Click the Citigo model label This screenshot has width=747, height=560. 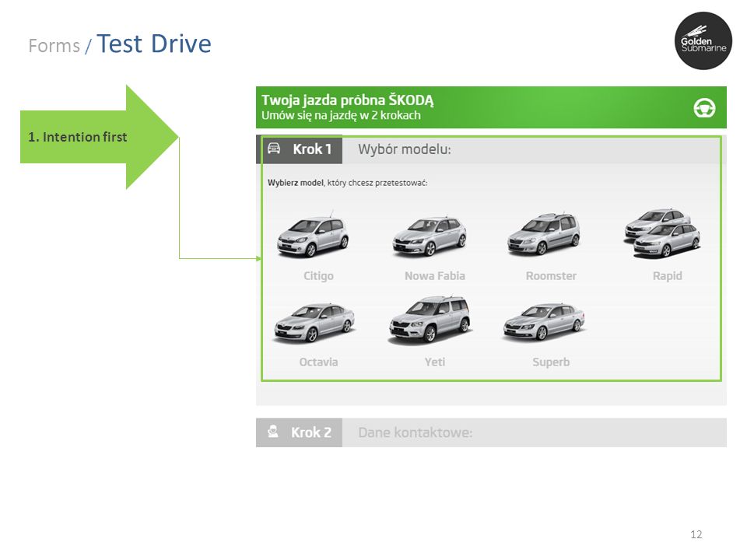click(318, 276)
